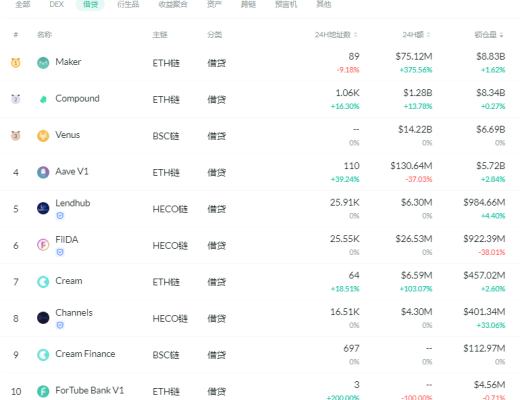This screenshot has width=520, height=400.
Task: Switch to the 资产 tab
Action: [214, 4]
